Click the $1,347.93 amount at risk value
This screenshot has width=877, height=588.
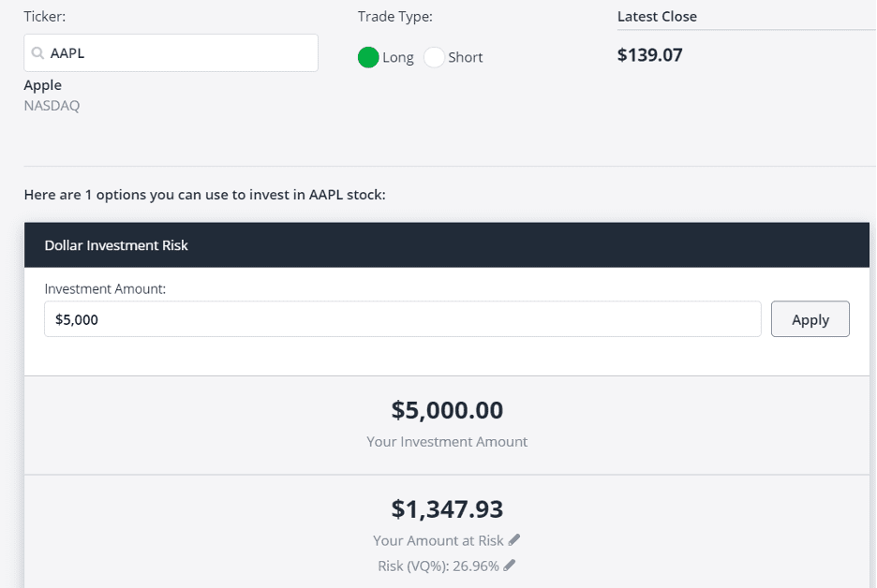coord(447,508)
